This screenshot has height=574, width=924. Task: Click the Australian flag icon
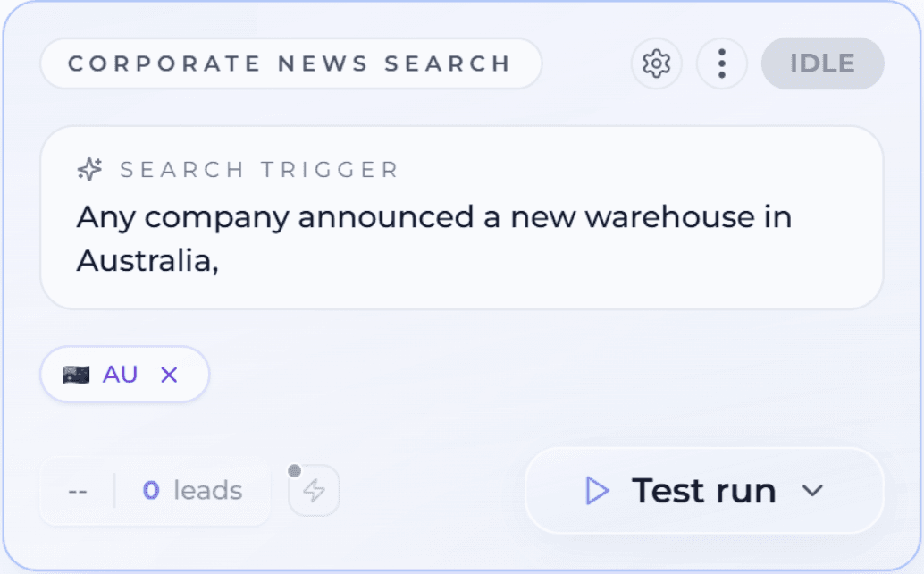point(76,375)
